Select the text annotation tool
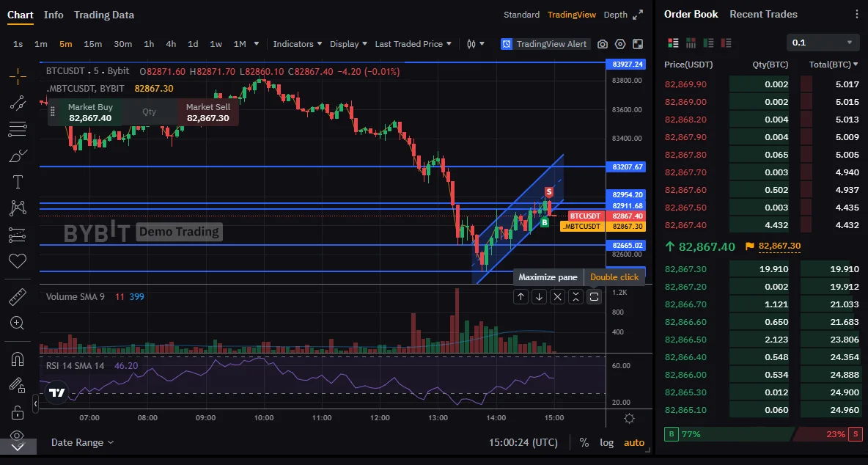 click(18, 182)
